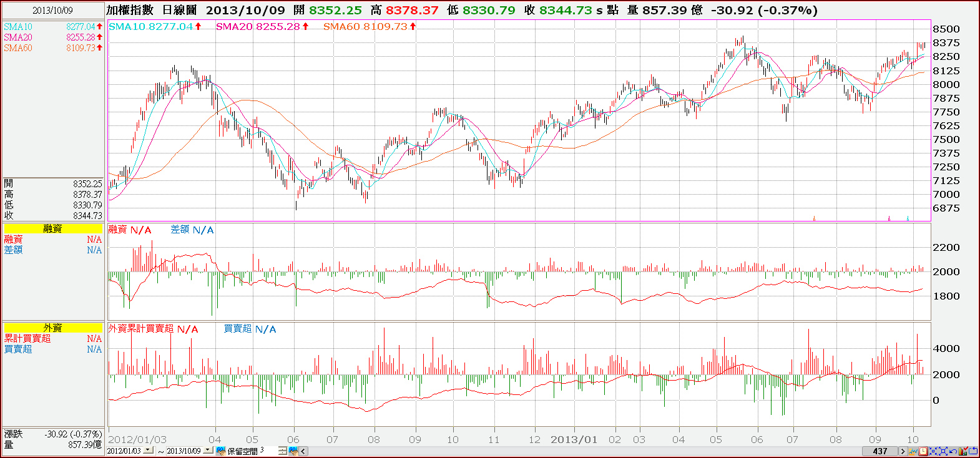Click the blue undo arrow icon

[953, 451]
